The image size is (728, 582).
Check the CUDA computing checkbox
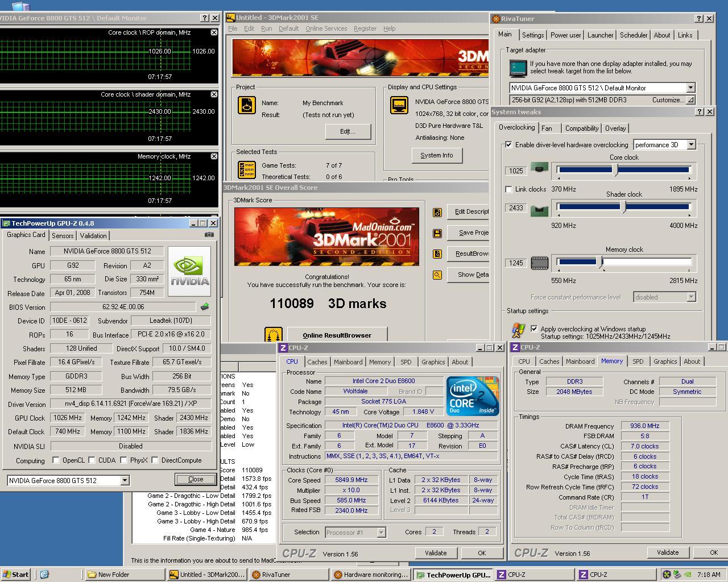pyautogui.click(x=92, y=460)
